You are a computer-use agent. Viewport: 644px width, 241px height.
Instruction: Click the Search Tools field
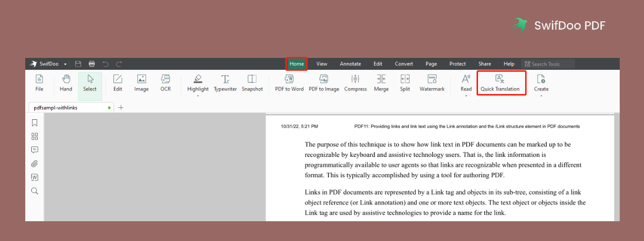pyautogui.click(x=548, y=64)
